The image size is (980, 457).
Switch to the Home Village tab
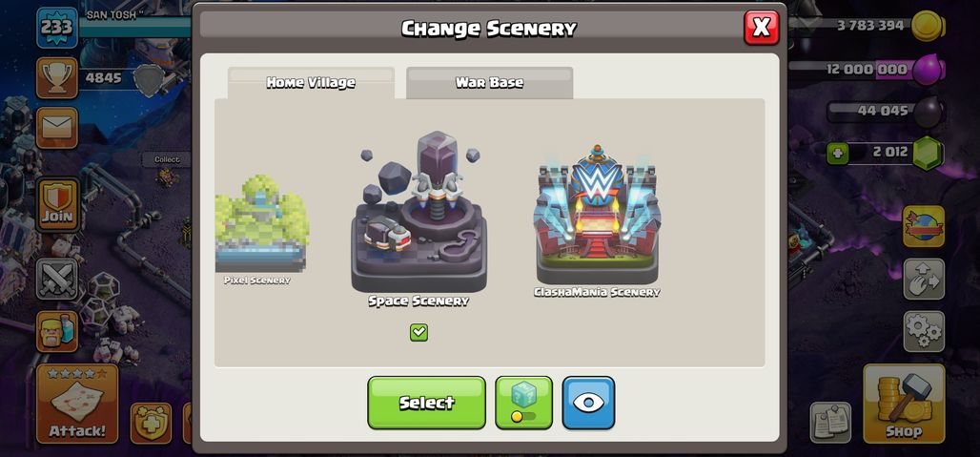[x=311, y=82]
